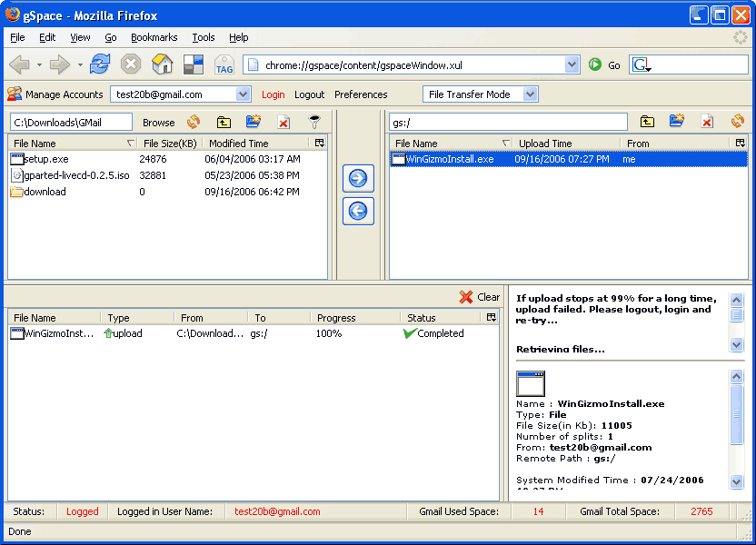Open the View menu
This screenshot has width=756, height=545.
pos(80,37)
